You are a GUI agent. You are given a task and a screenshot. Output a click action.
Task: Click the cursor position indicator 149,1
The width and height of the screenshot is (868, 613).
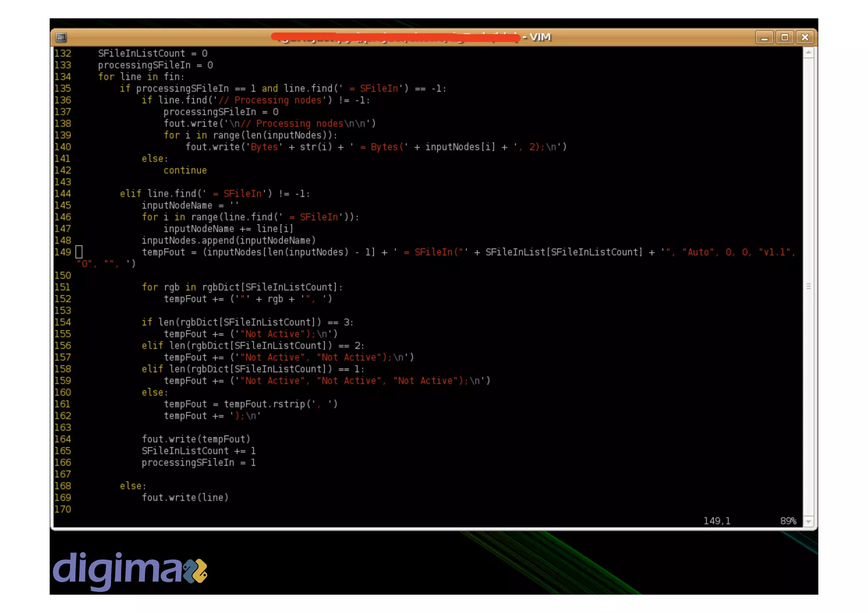pyautogui.click(x=717, y=521)
